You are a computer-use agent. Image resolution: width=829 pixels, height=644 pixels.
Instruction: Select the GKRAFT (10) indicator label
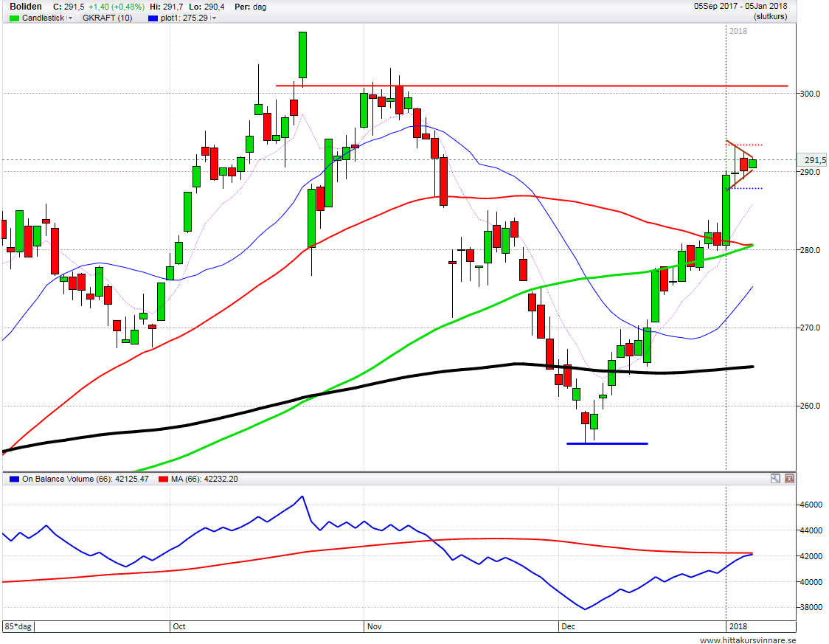tap(108, 18)
